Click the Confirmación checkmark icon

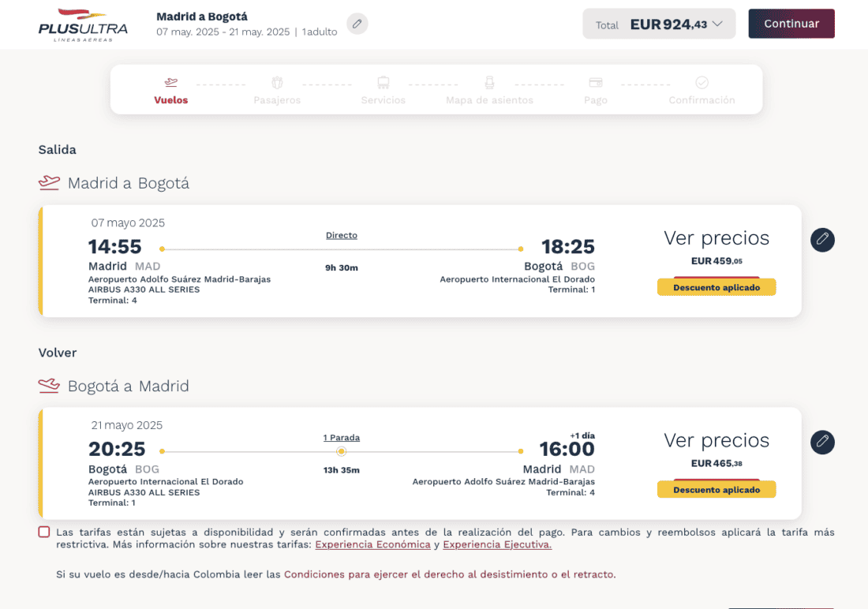[x=702, y=82]
